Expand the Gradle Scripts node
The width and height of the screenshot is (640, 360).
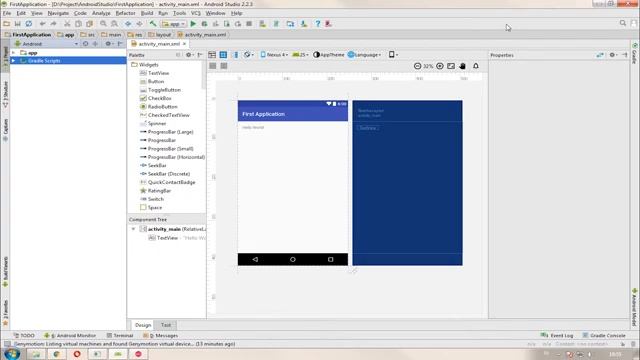coord(13,60)
